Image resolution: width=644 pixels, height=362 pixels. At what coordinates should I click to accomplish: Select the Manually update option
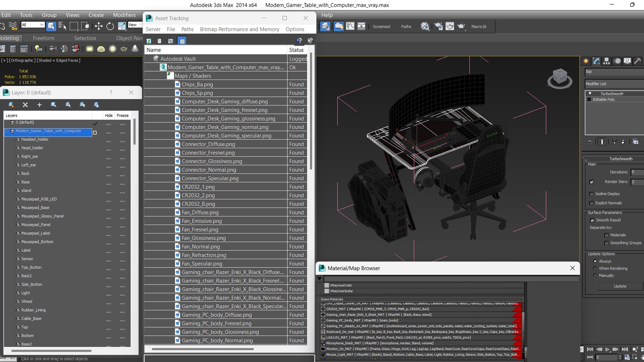pos(595,275)
